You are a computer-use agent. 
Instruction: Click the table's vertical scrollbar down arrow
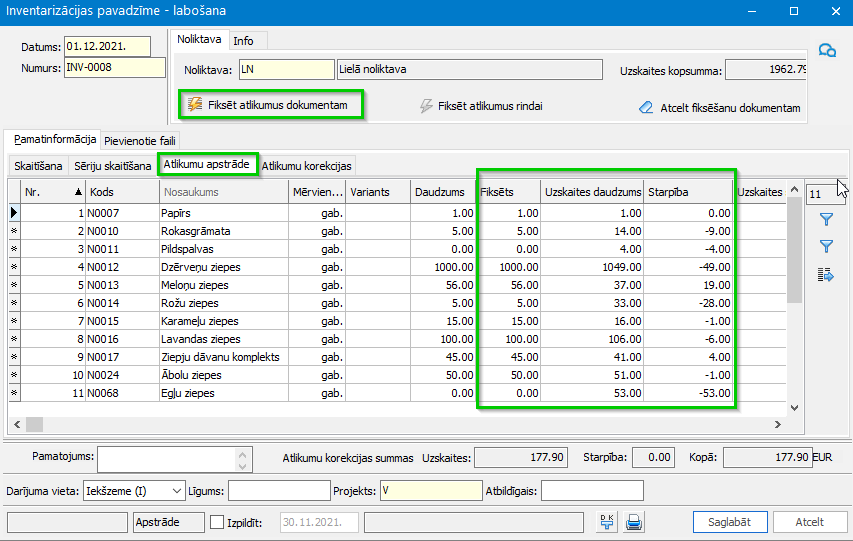point(795,407)
